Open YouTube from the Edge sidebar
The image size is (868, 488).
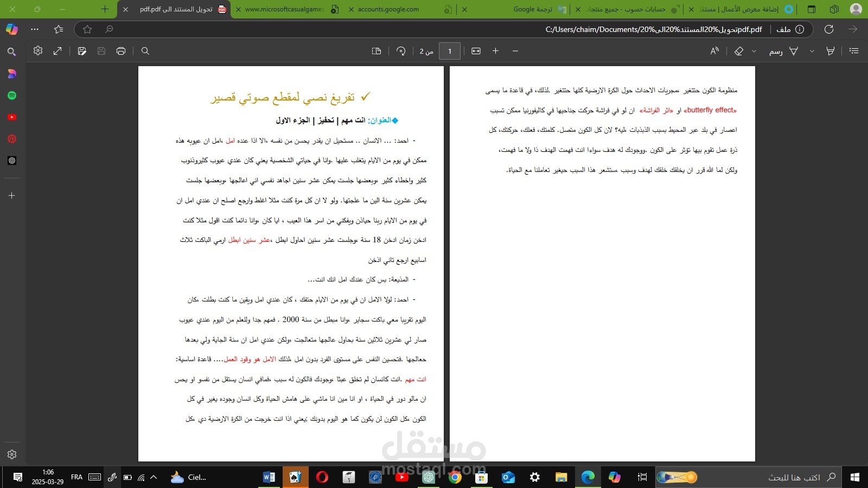tap(12, 117)
